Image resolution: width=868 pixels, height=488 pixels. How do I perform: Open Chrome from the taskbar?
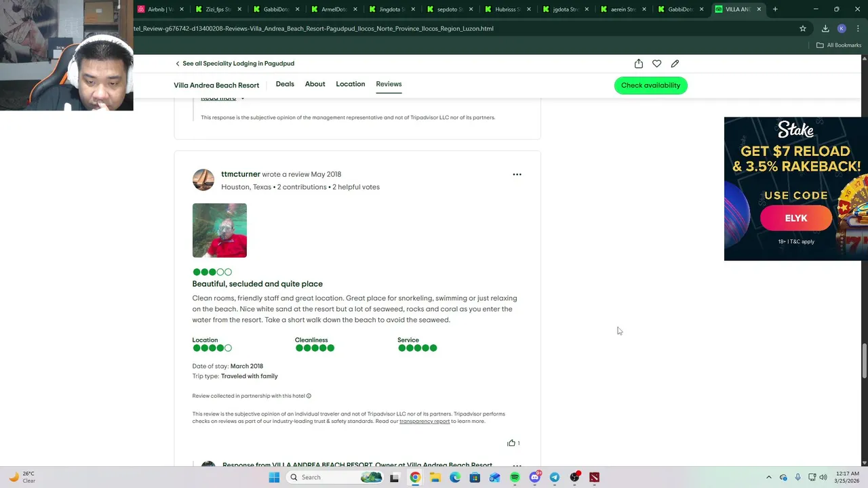pyautogui.click(x=415, y=477)
